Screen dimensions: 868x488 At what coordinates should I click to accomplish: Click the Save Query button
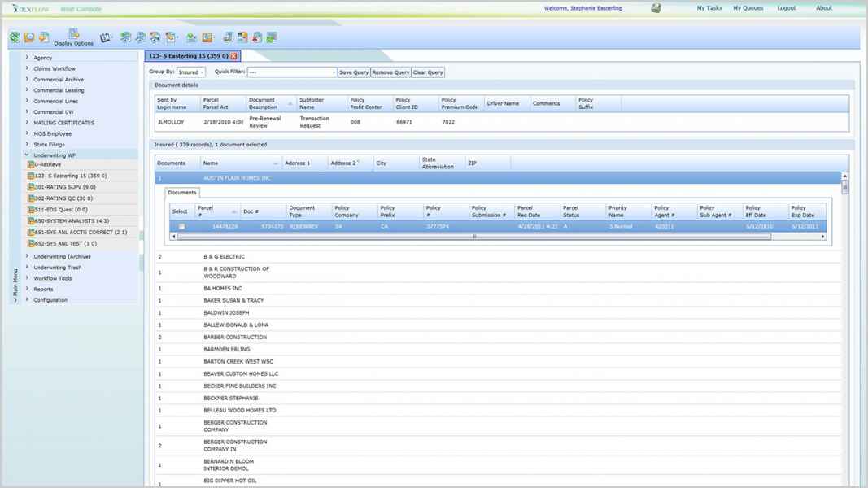(353, 72)
